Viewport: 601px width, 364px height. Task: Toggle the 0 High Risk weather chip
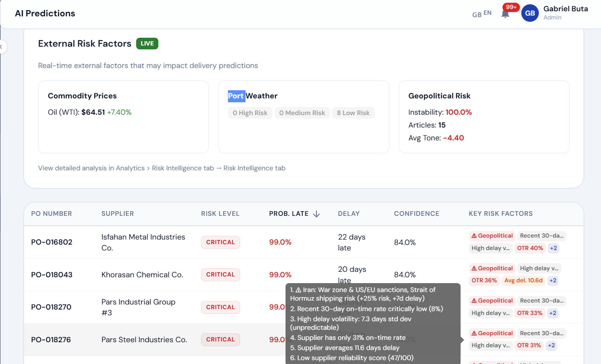coord(250,113)
